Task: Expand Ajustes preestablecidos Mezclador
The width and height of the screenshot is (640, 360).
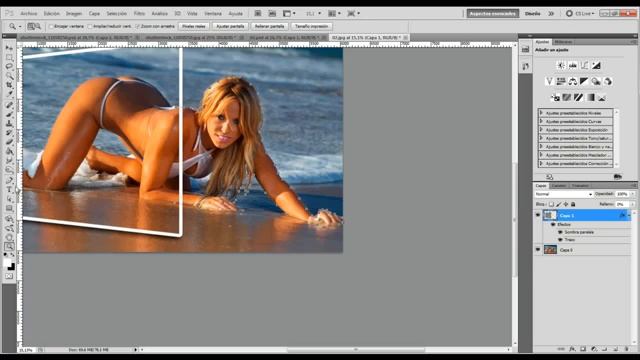Action: pos(542,155)
